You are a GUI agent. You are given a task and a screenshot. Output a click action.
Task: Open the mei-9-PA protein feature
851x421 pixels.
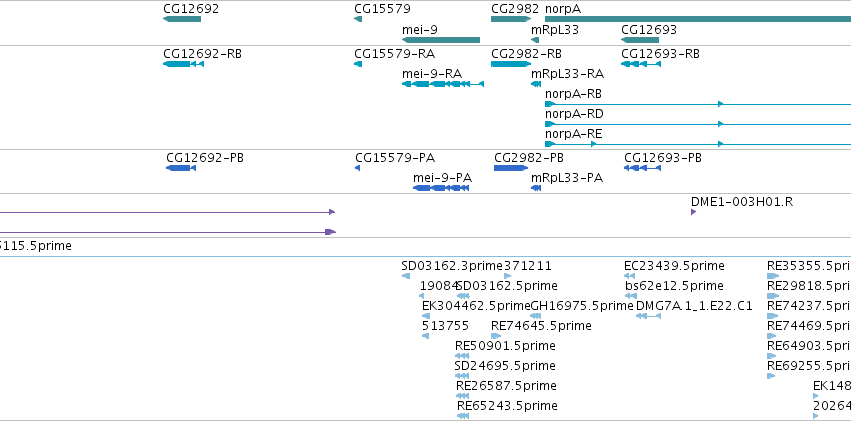point(441,188)
